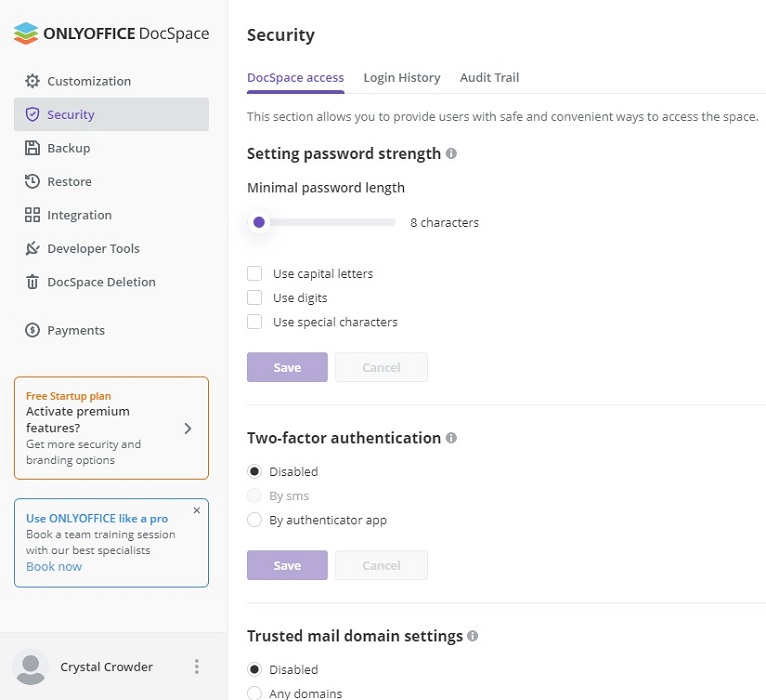Click the DocSpace Deletion trash icon
The height and width of the screenshot is (700, 766).
tap(32, 282)
